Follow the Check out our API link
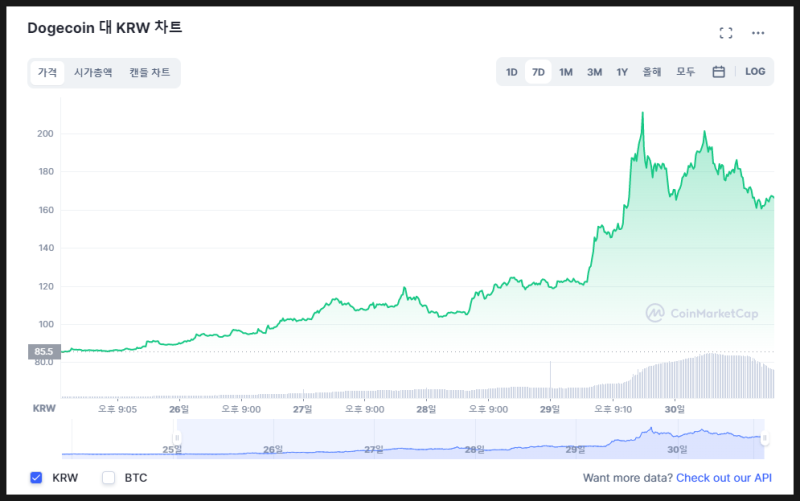 (724, 478)
